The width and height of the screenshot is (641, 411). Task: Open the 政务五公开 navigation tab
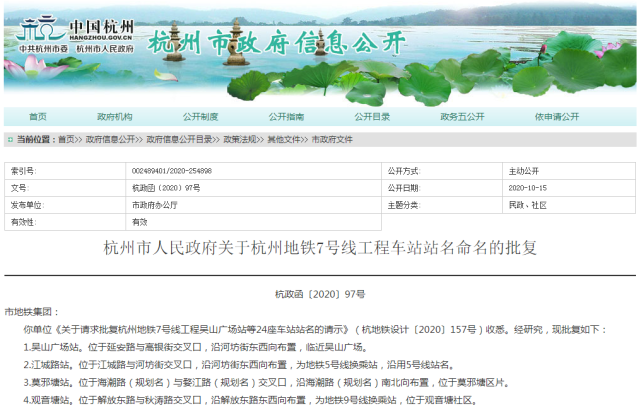pos(462,117)
